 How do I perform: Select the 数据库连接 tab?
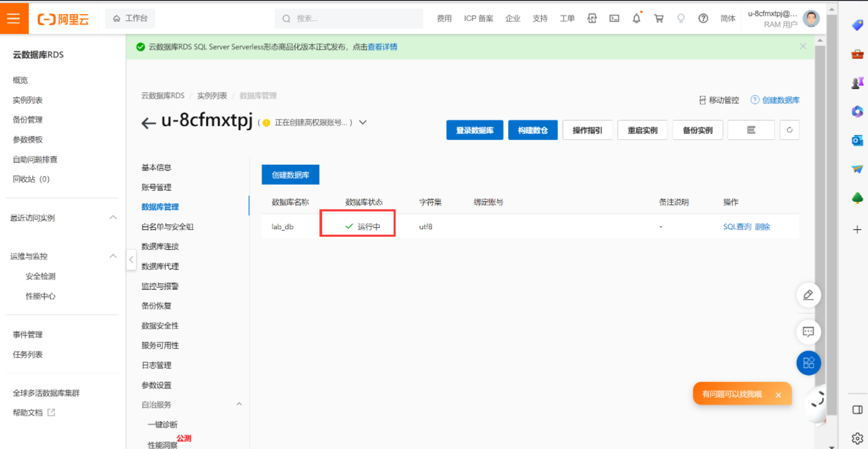tap(160, 246)
